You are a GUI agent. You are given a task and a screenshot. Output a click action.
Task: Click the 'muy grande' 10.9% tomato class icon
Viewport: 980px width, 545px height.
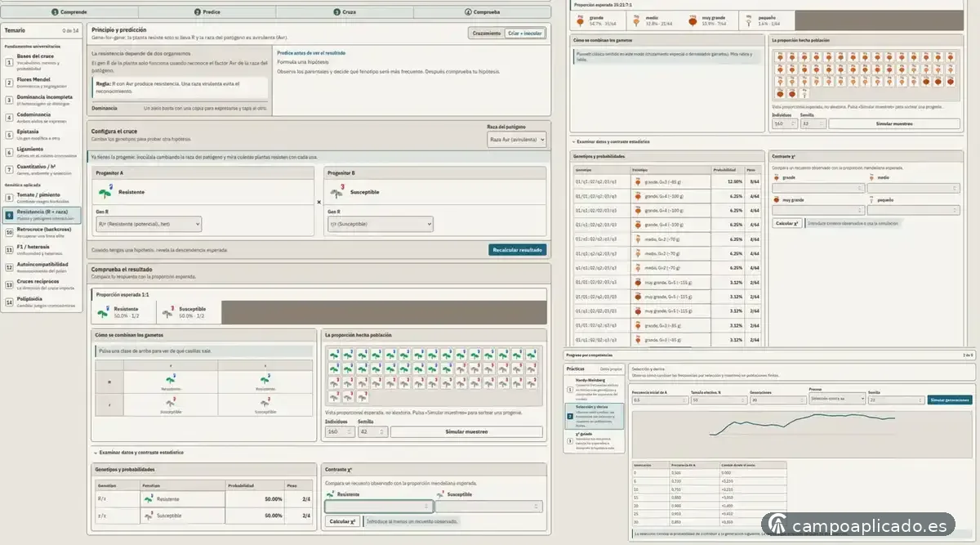[x=693, y=20]
